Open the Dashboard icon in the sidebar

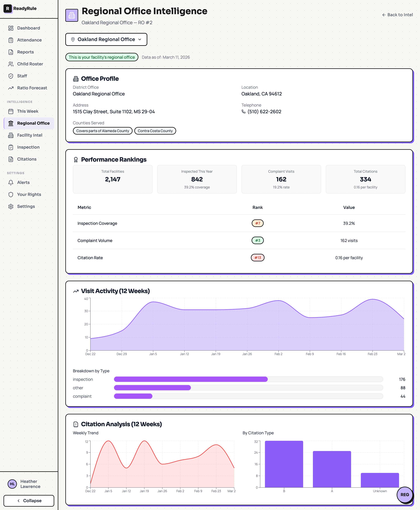[11, 28]
